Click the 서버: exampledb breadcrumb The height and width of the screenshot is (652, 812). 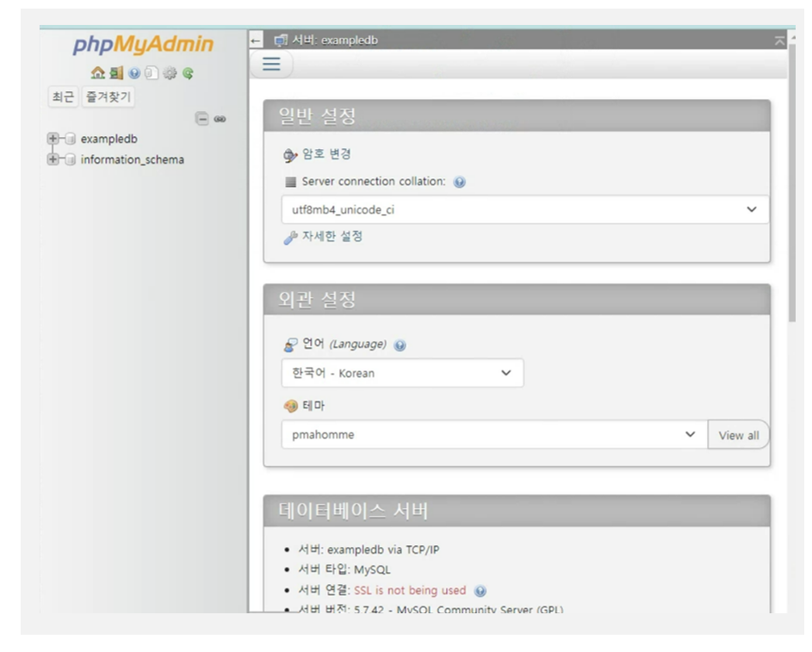click(335, 40)
